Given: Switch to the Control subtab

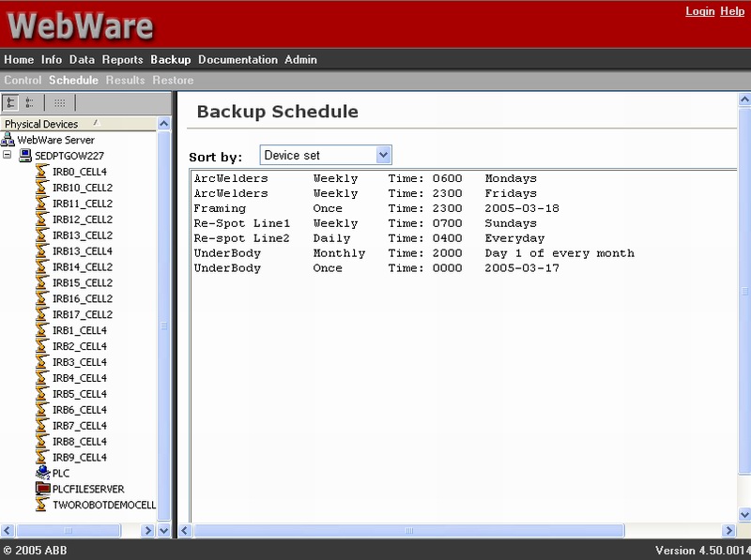Looking at the screenshot, I should [x=23, y=81].
